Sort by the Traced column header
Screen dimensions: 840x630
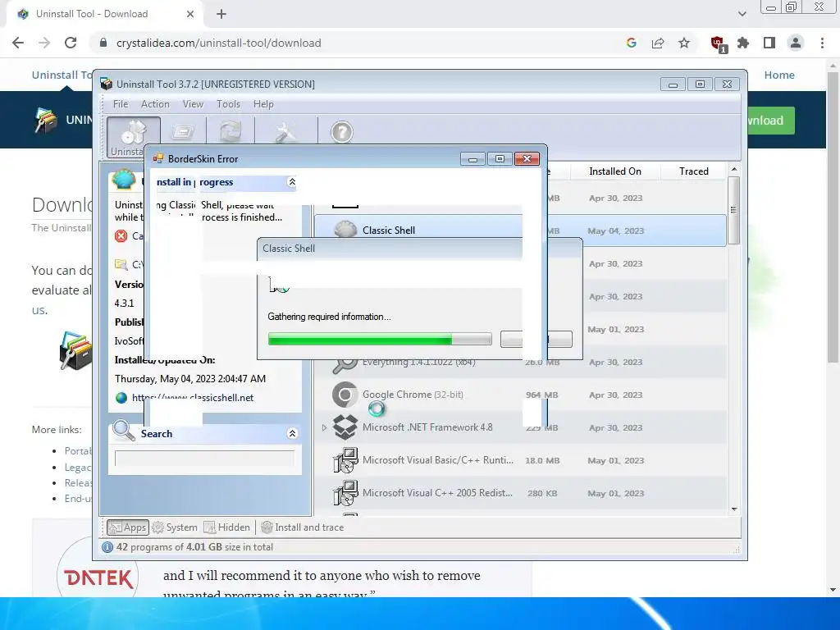pyautogui.click(x=694, y=171)
